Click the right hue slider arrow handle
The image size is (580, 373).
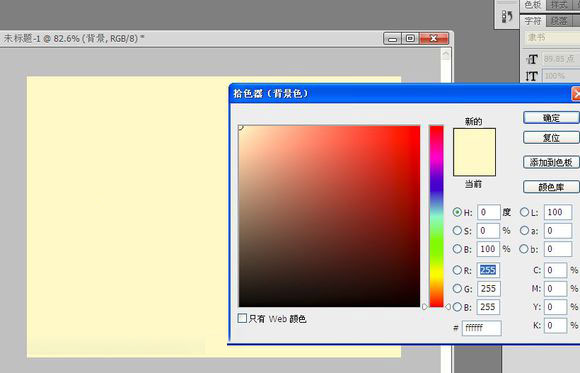click(x=448, y=307)
